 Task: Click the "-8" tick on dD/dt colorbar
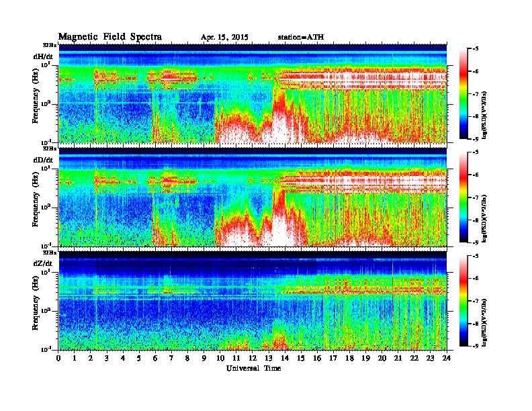tap(476, 220)
